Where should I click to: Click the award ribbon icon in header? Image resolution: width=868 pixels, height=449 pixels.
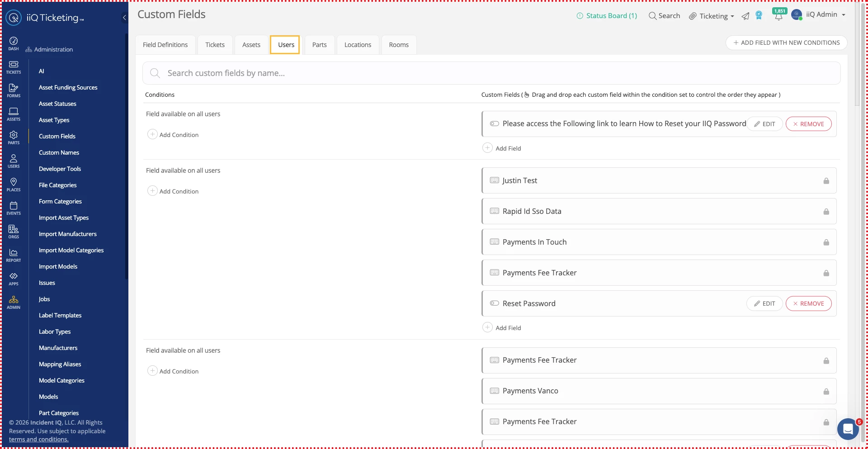point(759,15)
